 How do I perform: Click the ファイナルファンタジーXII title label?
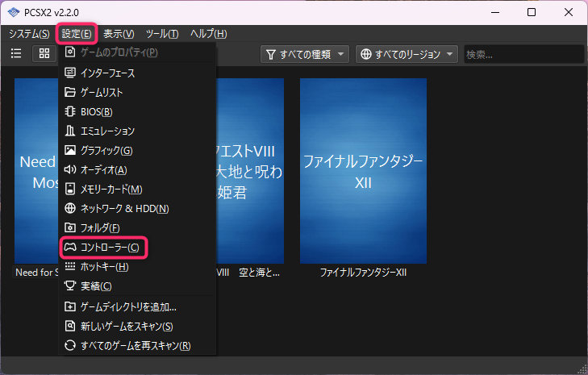pos(363,273)
